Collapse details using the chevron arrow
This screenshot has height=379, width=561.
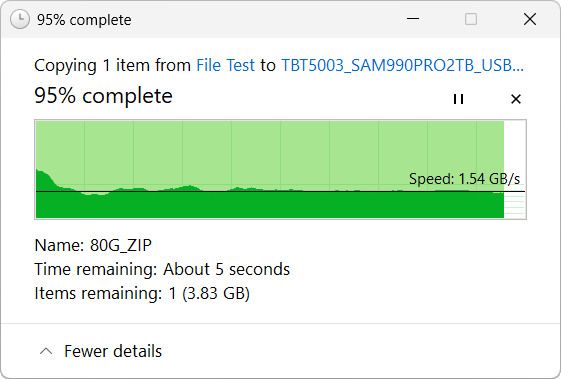click(46, 351)
